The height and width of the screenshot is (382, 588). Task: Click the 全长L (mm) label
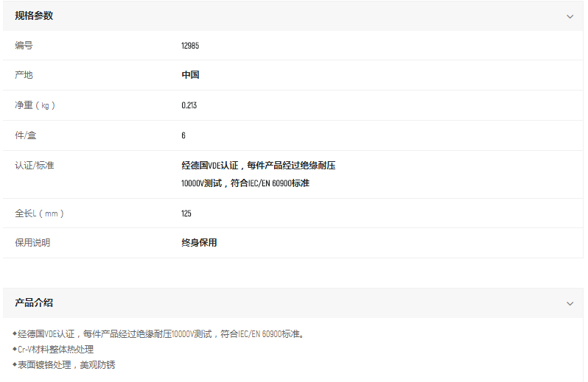coord(40,213)
